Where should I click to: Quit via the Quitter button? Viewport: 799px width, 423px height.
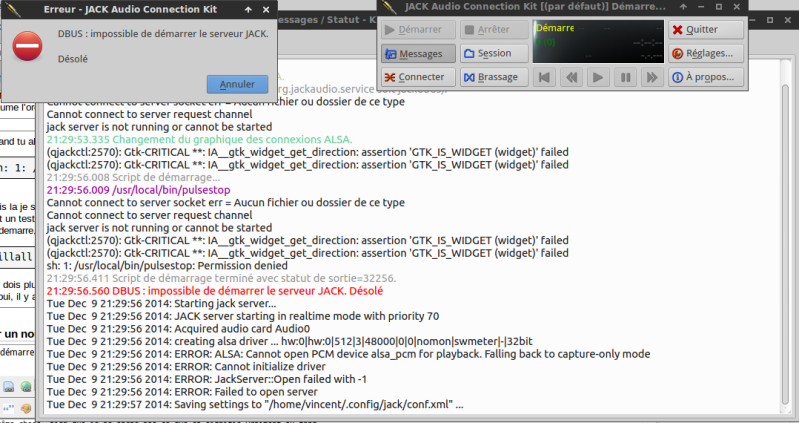pyautogui.click(x=706, y=30)
